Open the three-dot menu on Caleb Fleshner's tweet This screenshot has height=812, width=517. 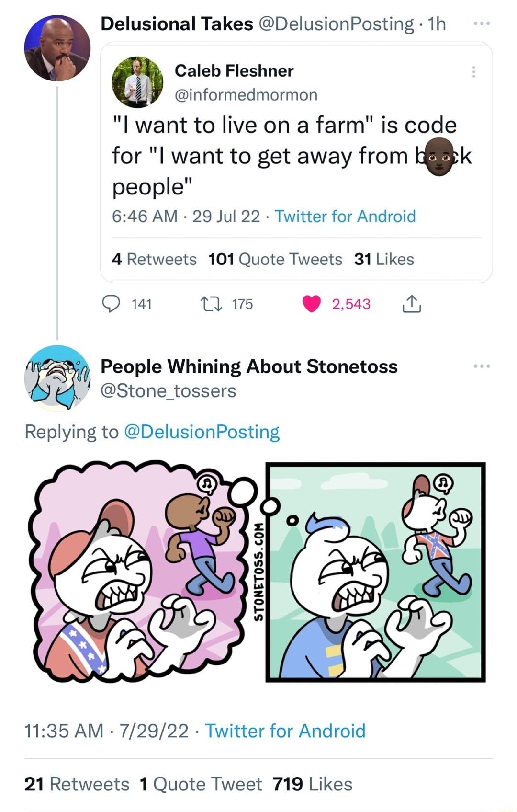point(474,71)
